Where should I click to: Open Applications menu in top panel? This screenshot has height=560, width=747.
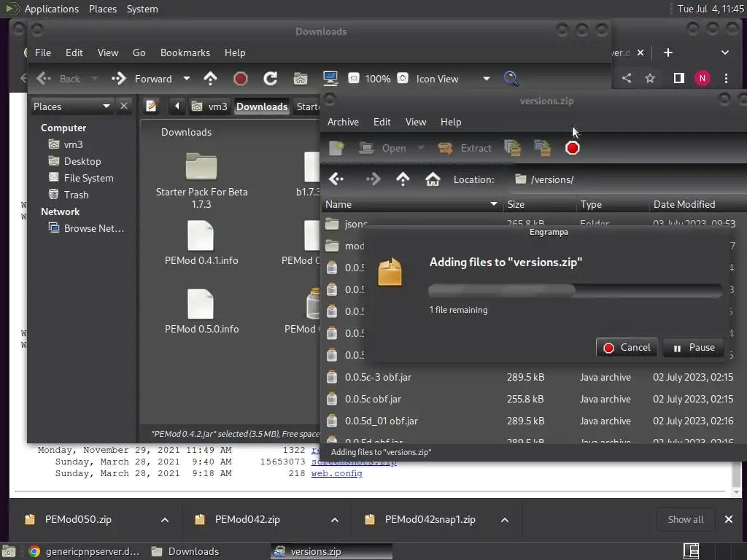tap(52, 9)
